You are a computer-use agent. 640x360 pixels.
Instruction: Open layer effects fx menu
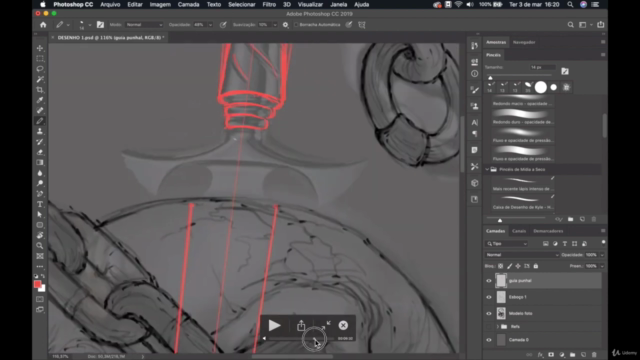pos(540,355)
